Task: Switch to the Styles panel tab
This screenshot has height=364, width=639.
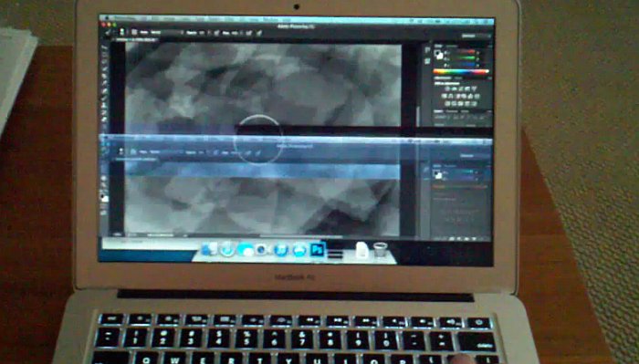Action: click(x=458, y=78)
